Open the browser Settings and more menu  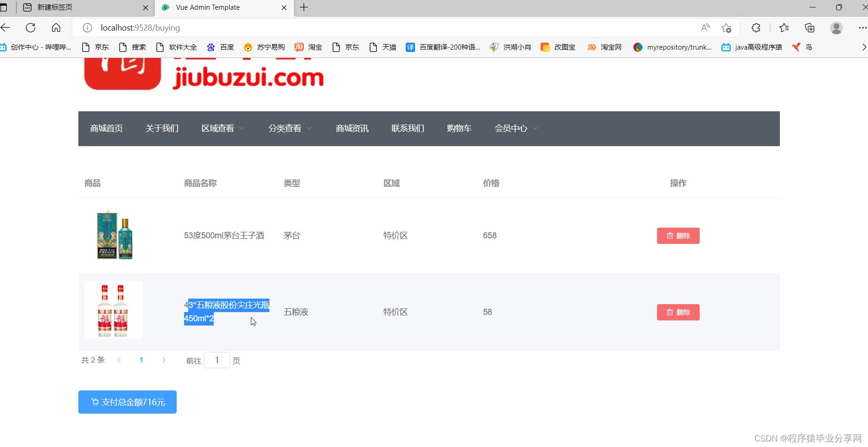[x=862, y=28]
